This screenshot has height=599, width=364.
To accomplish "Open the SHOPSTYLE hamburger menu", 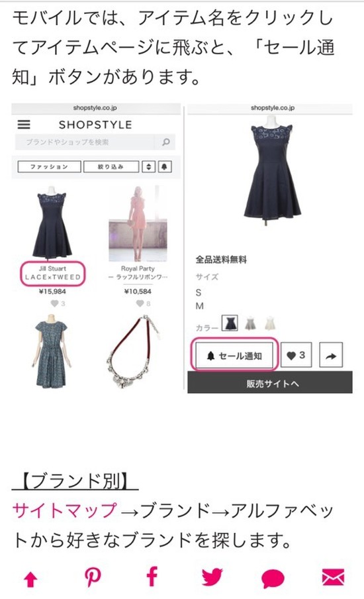I will pos(24,125).
